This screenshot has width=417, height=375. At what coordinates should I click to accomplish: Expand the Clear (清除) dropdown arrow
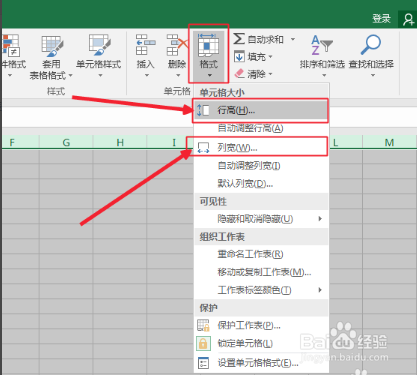tap(270, 74)
